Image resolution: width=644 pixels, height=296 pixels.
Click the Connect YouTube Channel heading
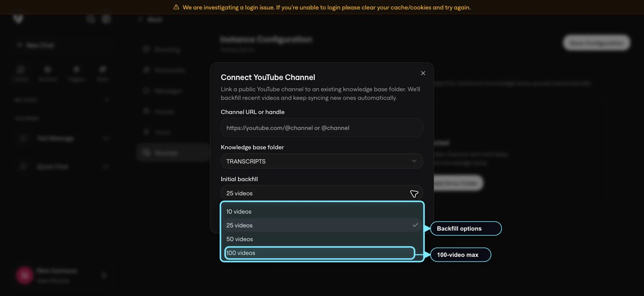pyautogui.click(x=268, y=77)
